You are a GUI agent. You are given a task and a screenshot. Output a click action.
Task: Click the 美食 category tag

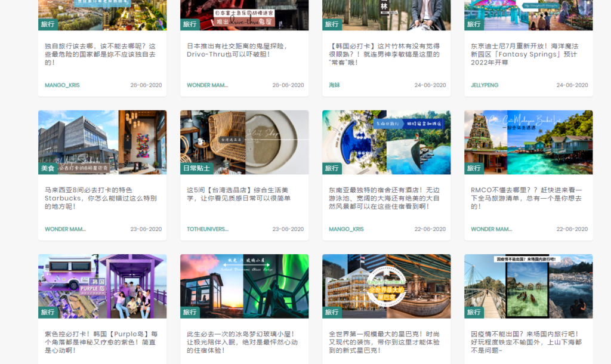pos(47,168)
